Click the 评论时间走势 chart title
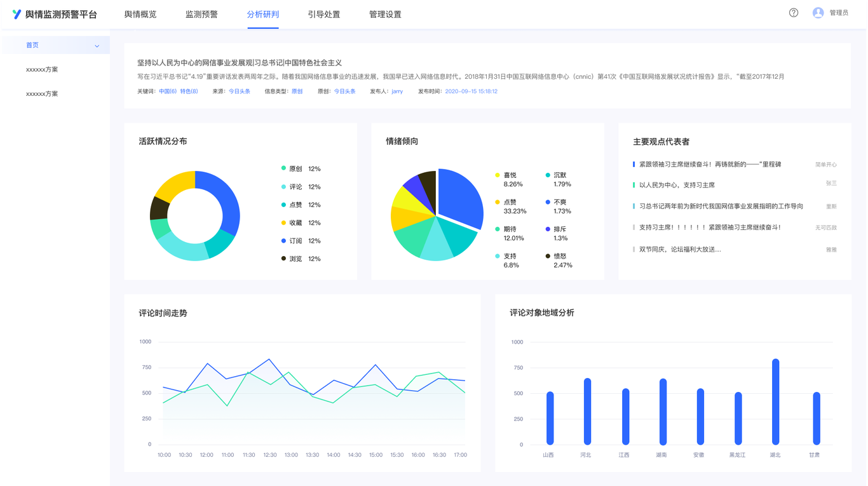The height and width of the screenshot is (486, 868). coord(163,313)
